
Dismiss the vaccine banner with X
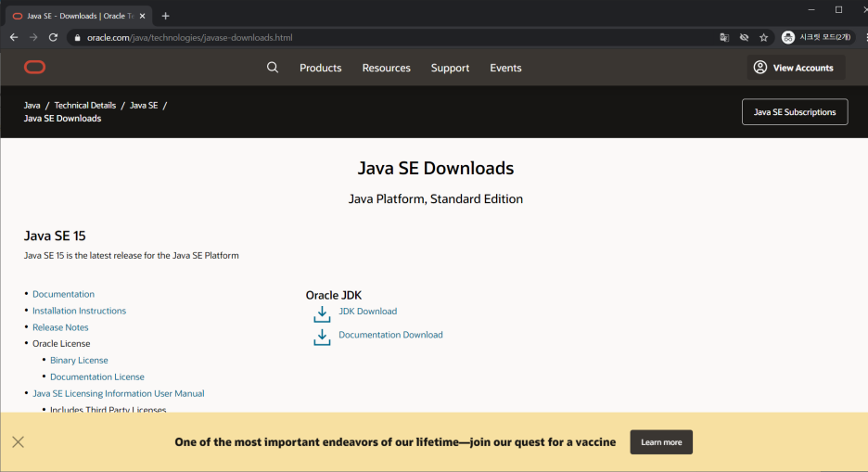(19, 441)
